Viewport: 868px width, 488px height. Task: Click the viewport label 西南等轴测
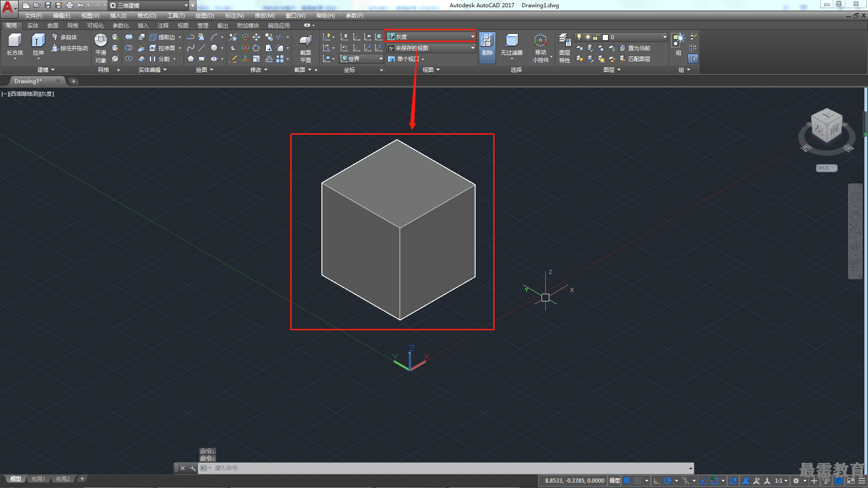25,94
